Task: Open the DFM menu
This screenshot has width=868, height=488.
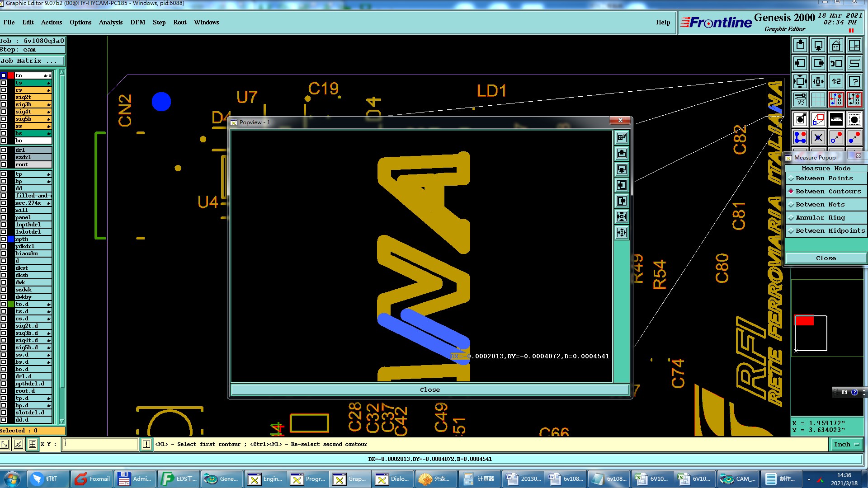Action: [137, 22]
